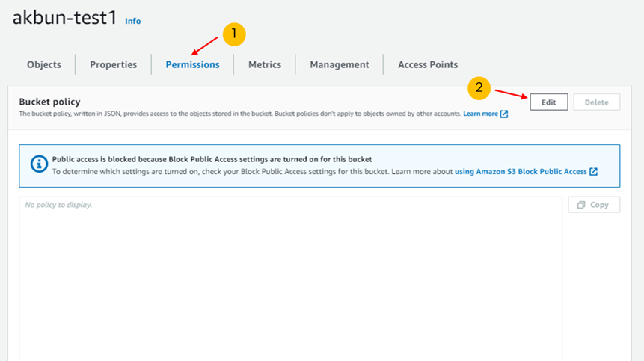
Task: Click the Edit bucket policy button
Action: tap(549, 102)
